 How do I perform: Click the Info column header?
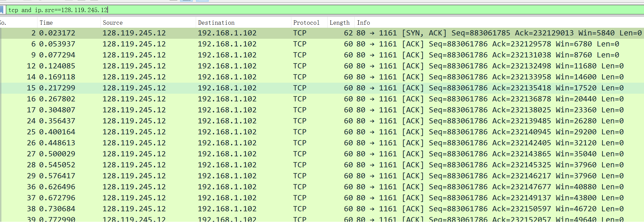[363, 23]
